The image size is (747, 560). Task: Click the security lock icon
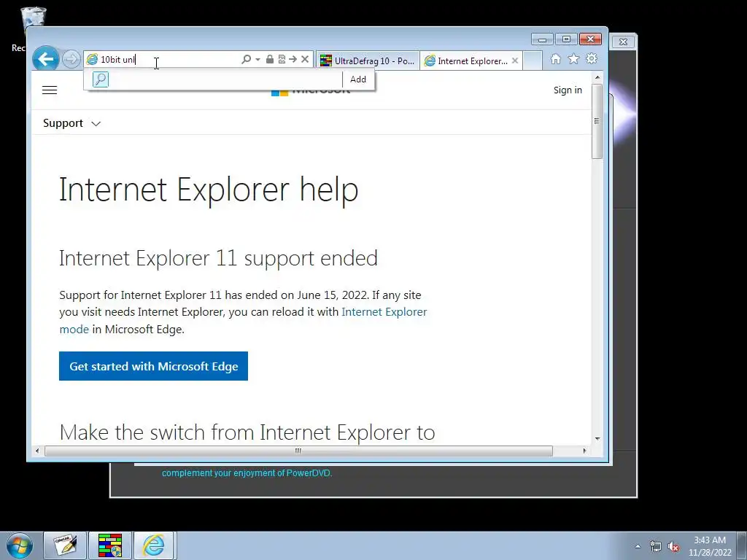270,59
